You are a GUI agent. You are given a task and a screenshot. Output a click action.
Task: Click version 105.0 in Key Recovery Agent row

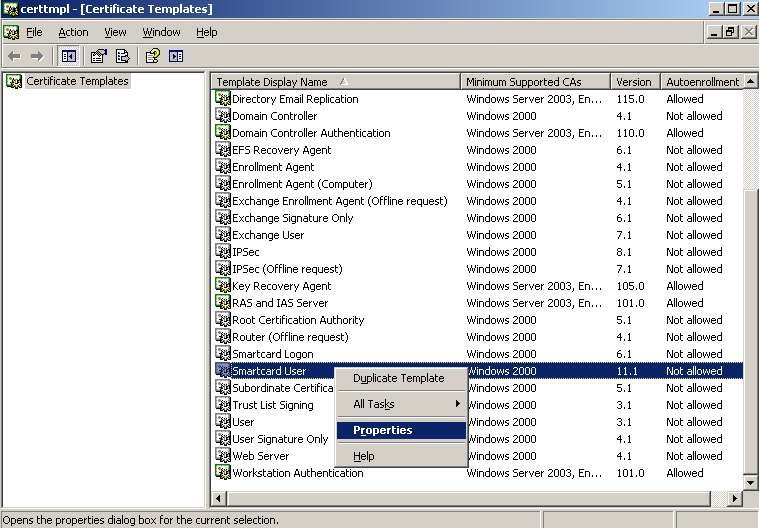630,286
